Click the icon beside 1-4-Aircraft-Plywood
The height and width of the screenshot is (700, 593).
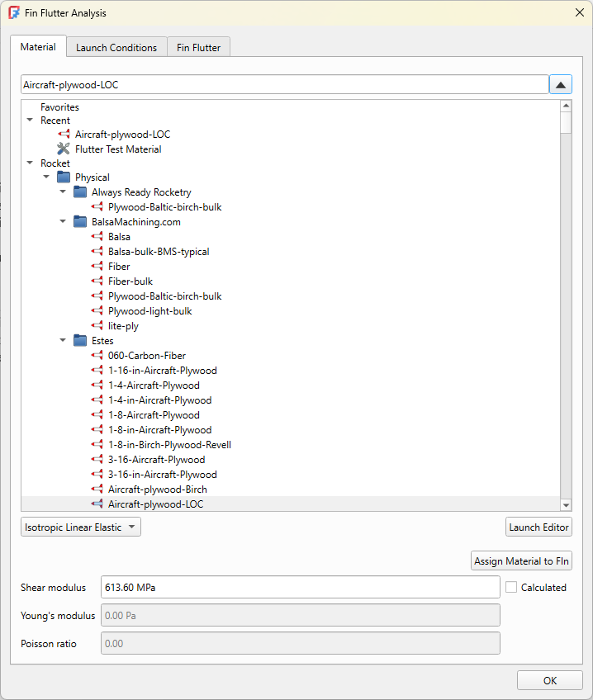(97, 385)
